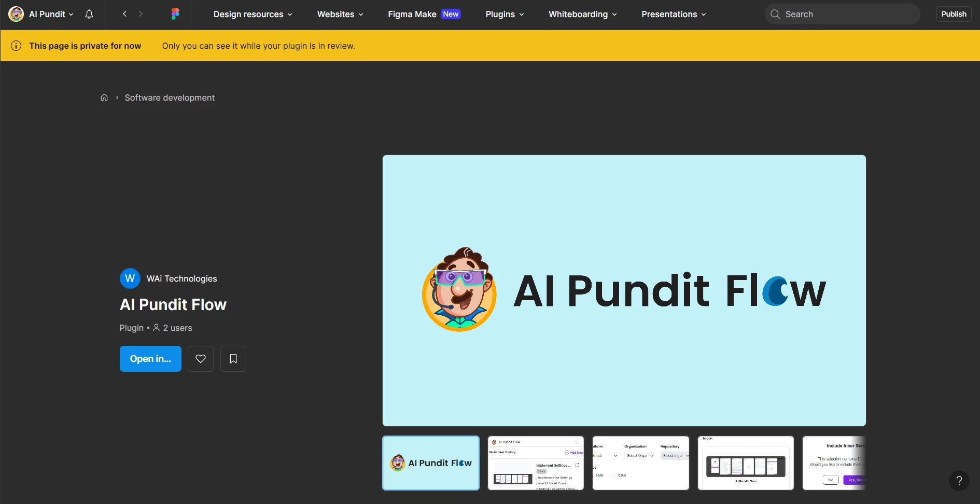Screen dimensions: 980x504
Task: Select the Organization Repository thumbnail
Action: click(x=641, y=463)
